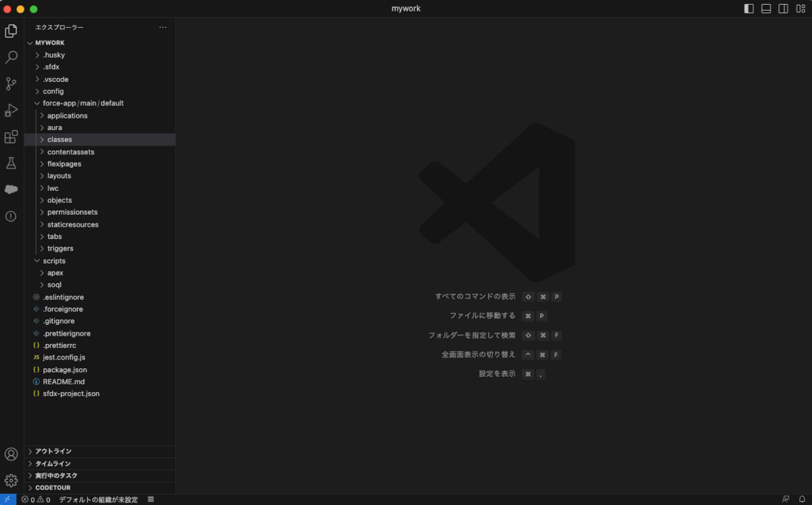
Task: Expand the CODETOUR section
Action: coord(100,487)
